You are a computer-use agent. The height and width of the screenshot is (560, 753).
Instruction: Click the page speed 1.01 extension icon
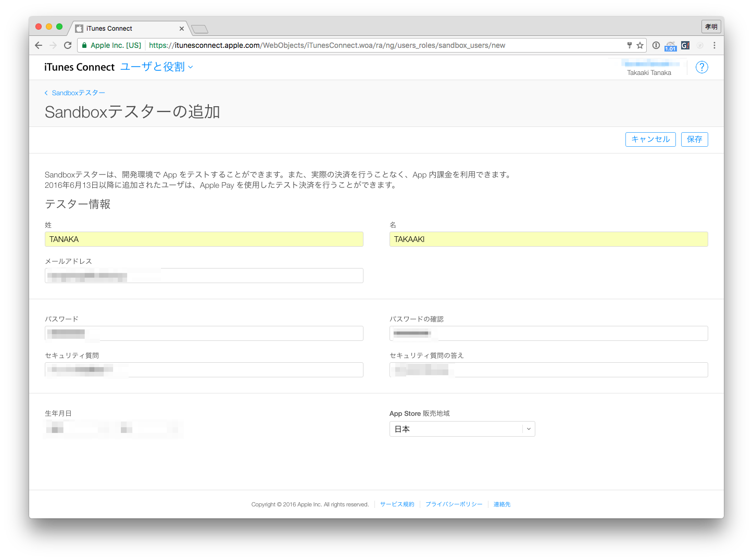(x=670, y=46)
